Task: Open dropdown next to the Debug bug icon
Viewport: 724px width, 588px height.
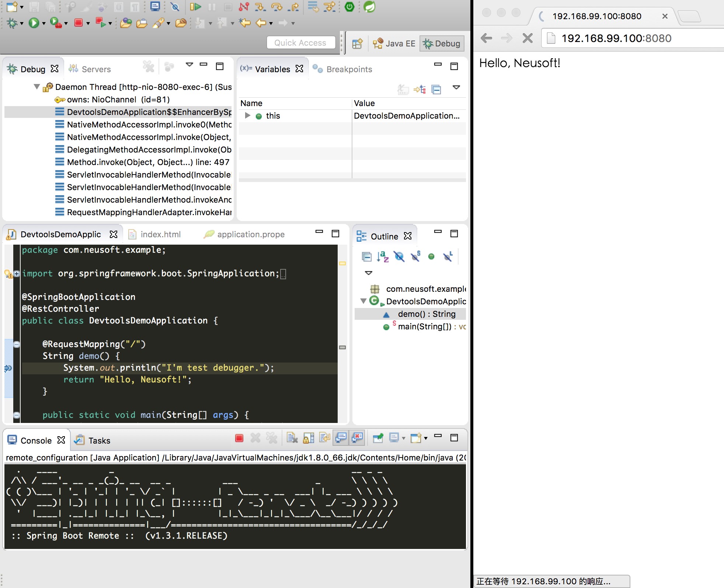Action: pos(22,23)
